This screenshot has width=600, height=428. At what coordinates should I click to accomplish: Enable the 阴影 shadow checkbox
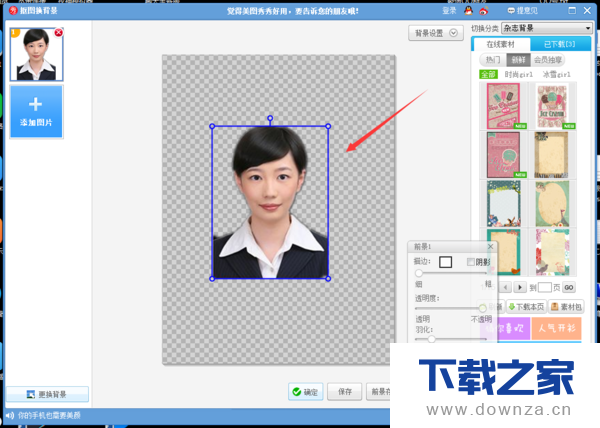pos(471,262)
